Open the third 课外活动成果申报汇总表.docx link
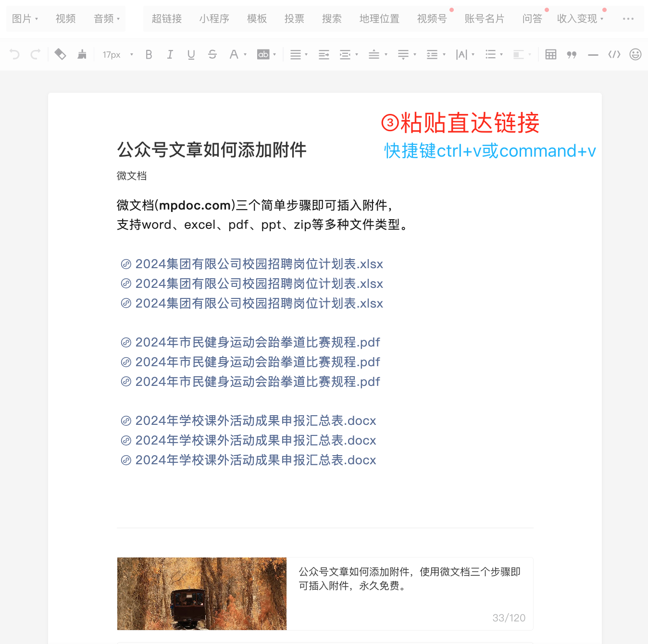This screenshot has height=644, width=648. coord(249,460)
